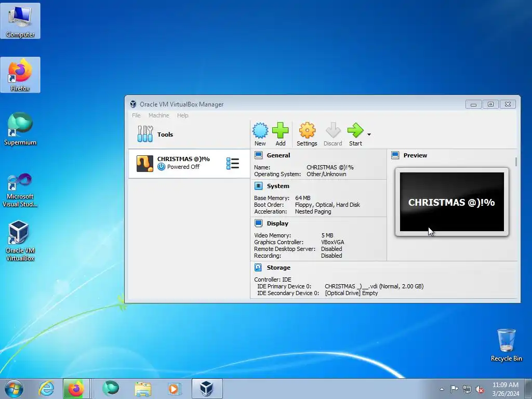
Task: Select the Oracle VM VirtualBox desktop shortcut
Action: click(x=20, y=240)
